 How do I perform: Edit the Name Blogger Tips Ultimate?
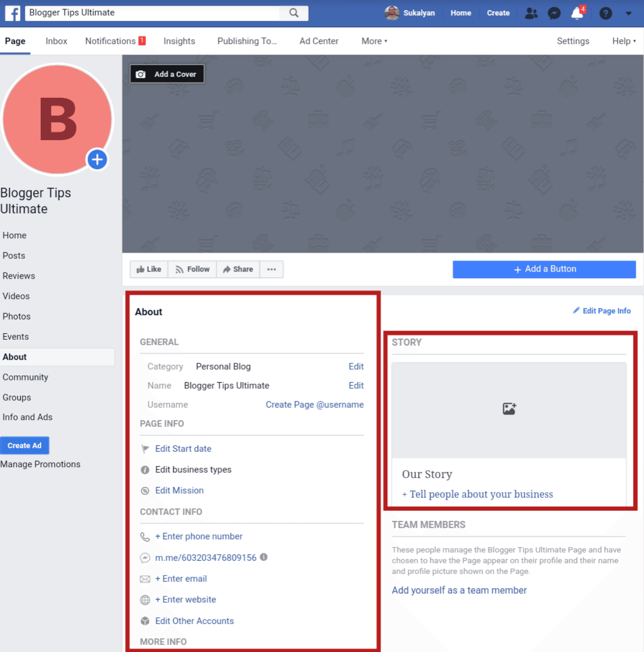(356, 386)
